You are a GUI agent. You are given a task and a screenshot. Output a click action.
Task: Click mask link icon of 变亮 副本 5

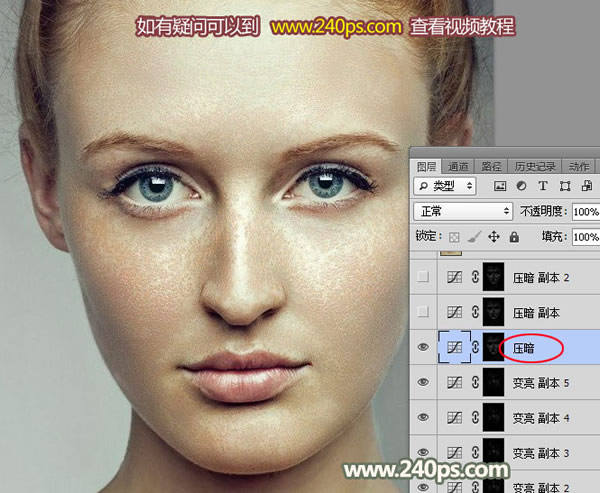[x=475, y=382]
